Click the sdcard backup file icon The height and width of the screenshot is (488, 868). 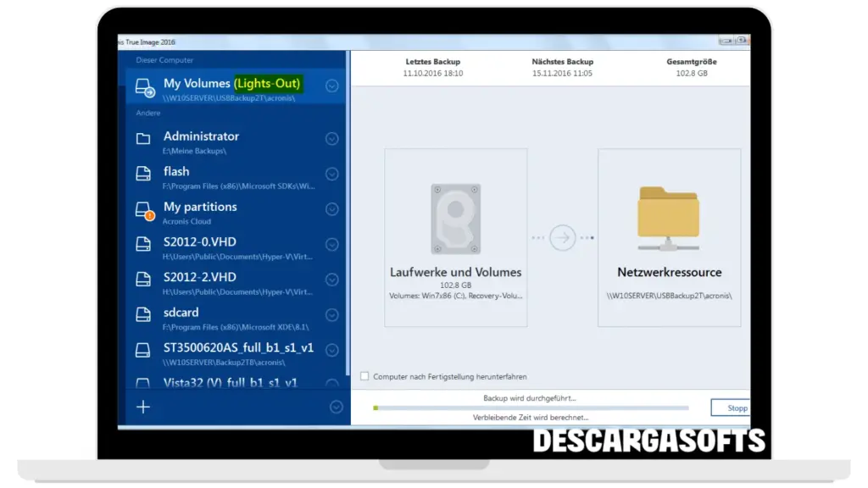(143, 314)
